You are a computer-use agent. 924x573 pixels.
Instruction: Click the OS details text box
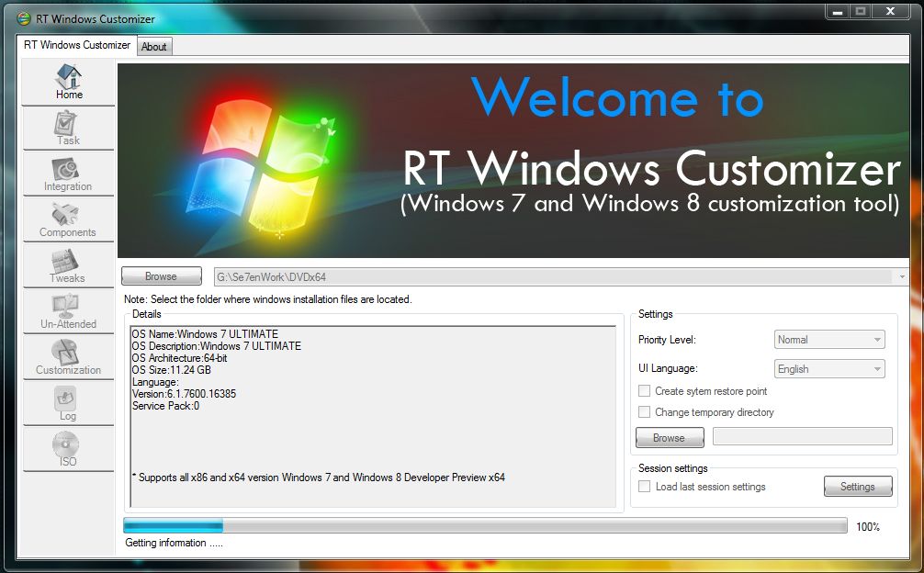click(373, 417)
